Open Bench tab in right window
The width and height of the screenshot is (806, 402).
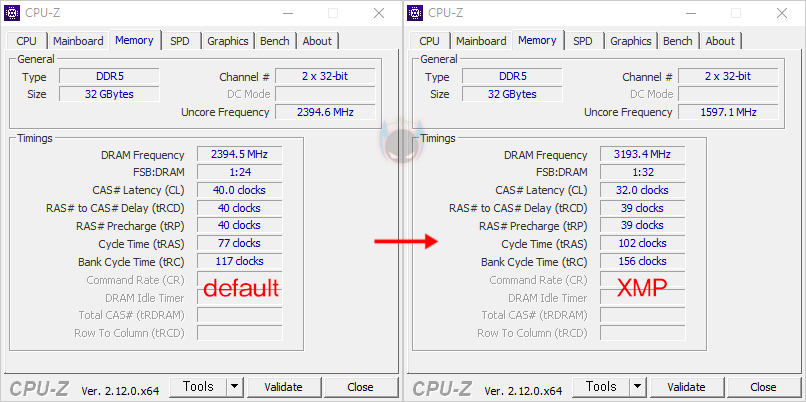(677, 41)
